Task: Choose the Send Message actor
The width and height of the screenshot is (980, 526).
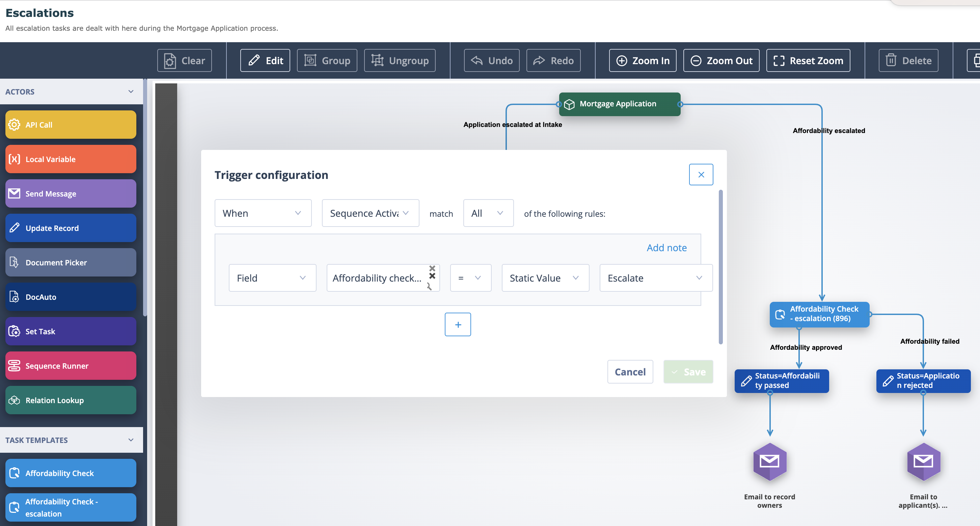Action: [71, 194]
